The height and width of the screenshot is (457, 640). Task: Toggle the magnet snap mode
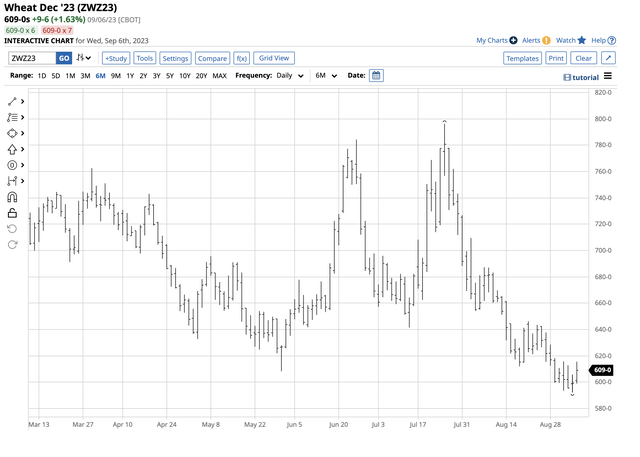[12, 197]
